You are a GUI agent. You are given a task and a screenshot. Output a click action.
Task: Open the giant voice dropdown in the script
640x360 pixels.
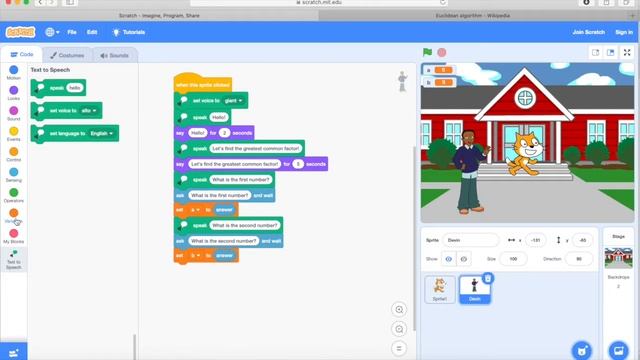(x=233, y=100)
